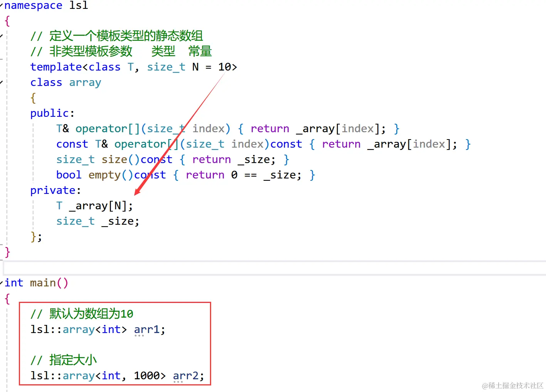This screenshot has width=546, height=392.
Task: Click the 'arr2' variable name
Action: 186,376
